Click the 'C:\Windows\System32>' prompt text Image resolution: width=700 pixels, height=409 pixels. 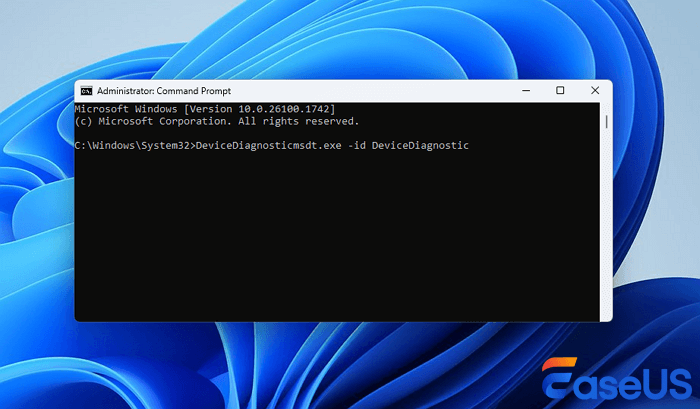(135, 146)
